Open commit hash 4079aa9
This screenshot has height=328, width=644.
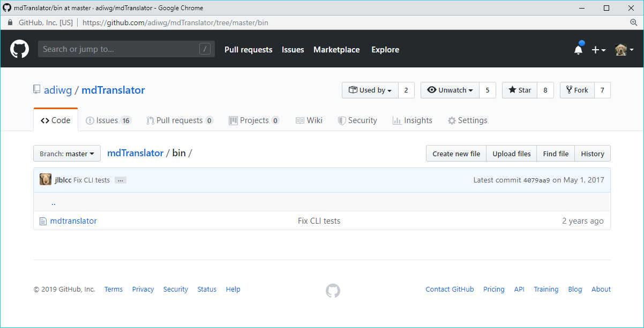point(536,180)
